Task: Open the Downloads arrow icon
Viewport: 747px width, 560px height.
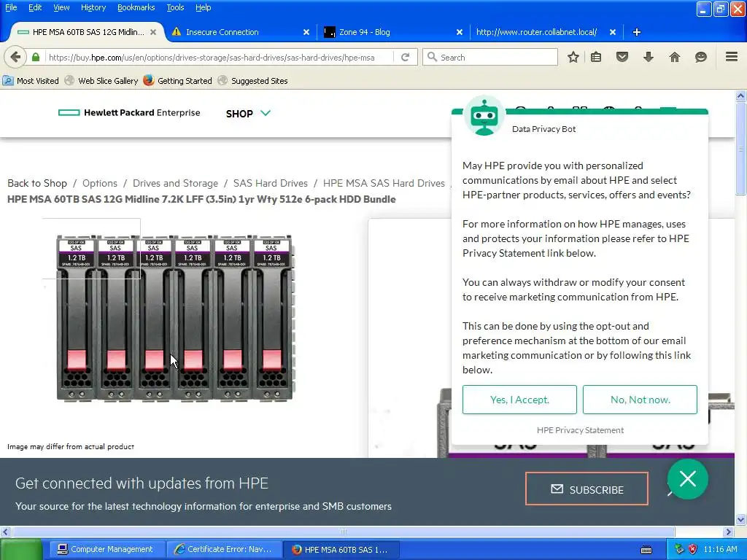Action: coord(649,57)
